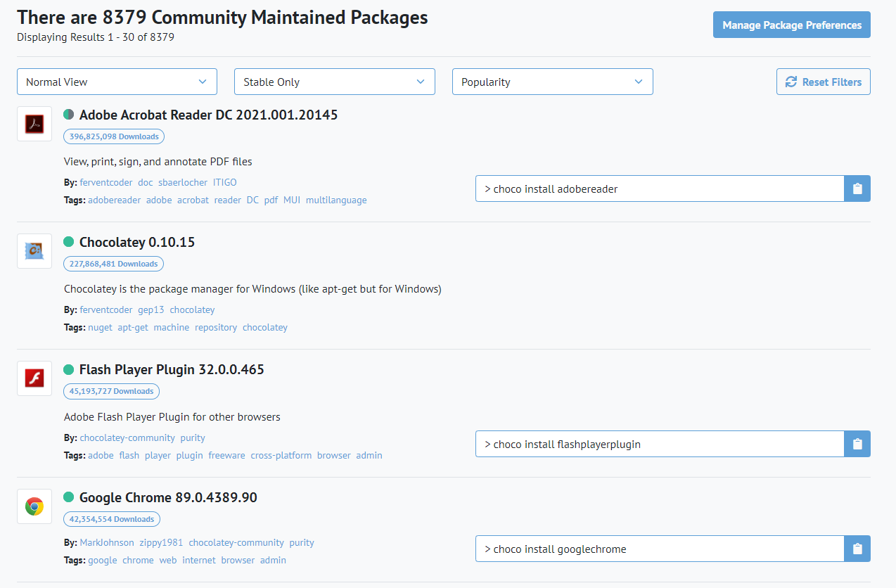896x588 pixels.
Task: Open author zippy1981 under Google Chrome
Action: pyautogui.click(x=161, y=542)
